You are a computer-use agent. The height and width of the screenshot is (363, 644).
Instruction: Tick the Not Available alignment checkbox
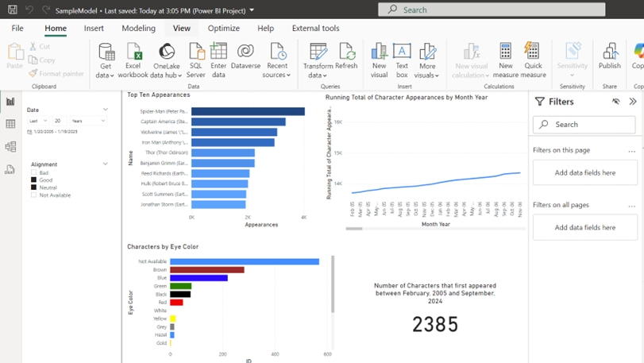pyautogui.click(x=34, y=195)
